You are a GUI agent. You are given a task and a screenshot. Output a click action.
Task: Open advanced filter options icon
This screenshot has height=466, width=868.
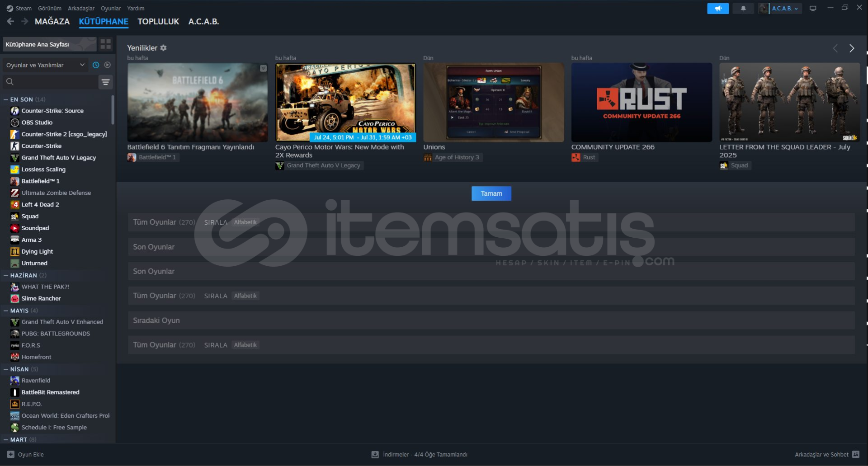coord(105,82)
